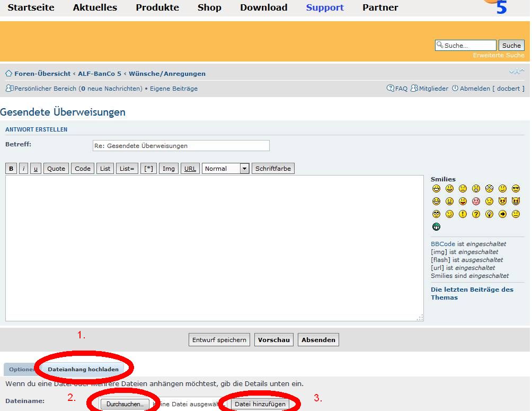This screenshot has width=532, height=411.
Task: Click the home icon for Foren-Übersicht
Action: [x=9, y=73]
